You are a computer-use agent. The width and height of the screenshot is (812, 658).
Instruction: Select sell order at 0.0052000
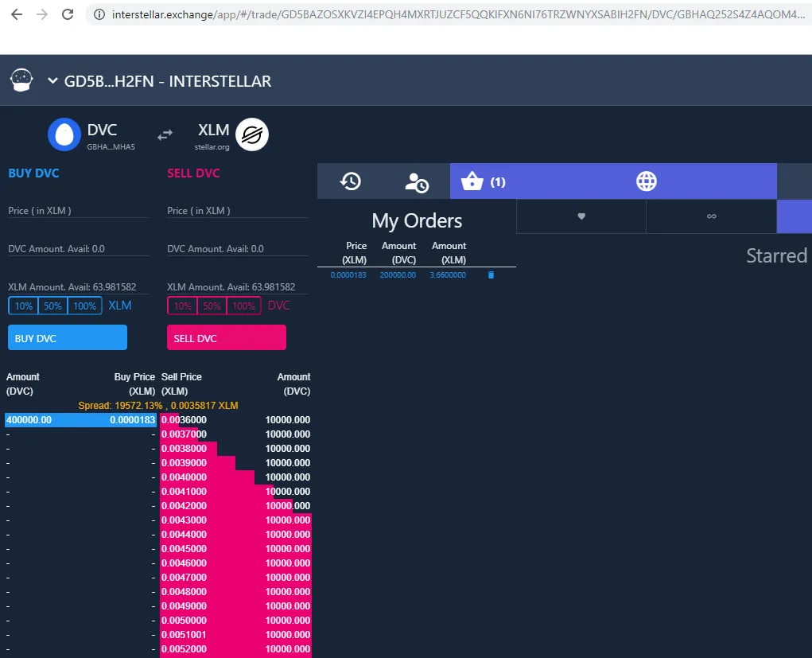point(235,649)
